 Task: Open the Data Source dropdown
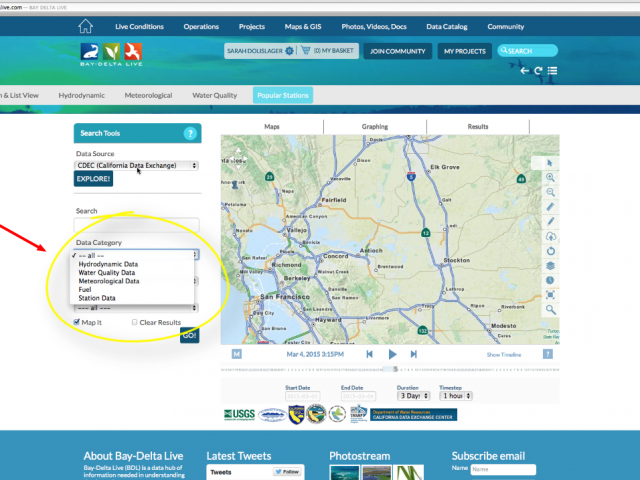click(136, 165)
